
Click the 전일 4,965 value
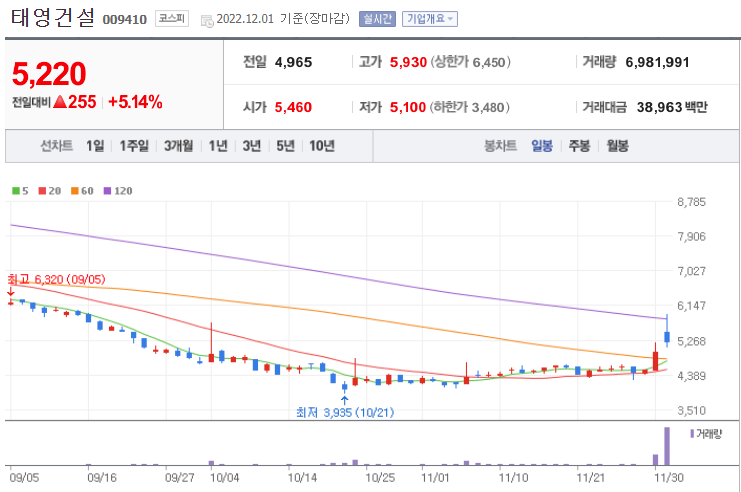click(x=293, y=62)
